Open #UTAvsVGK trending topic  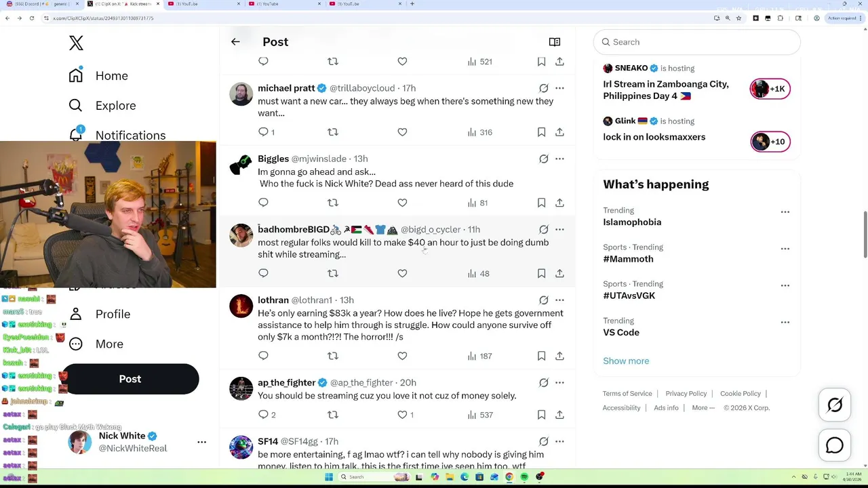629,296
